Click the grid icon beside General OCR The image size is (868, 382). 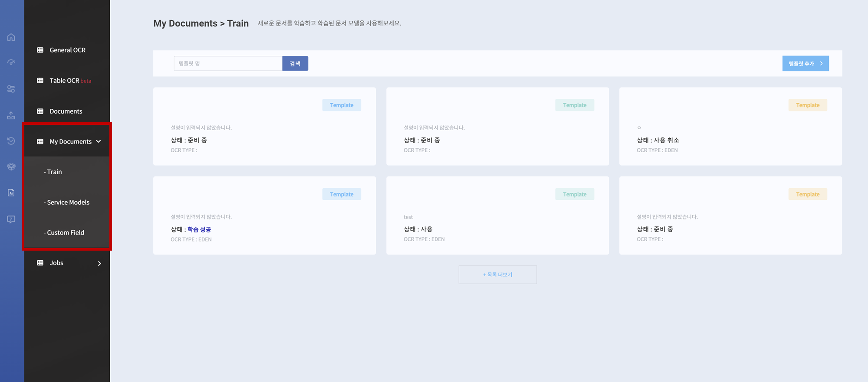pos(40,50)
